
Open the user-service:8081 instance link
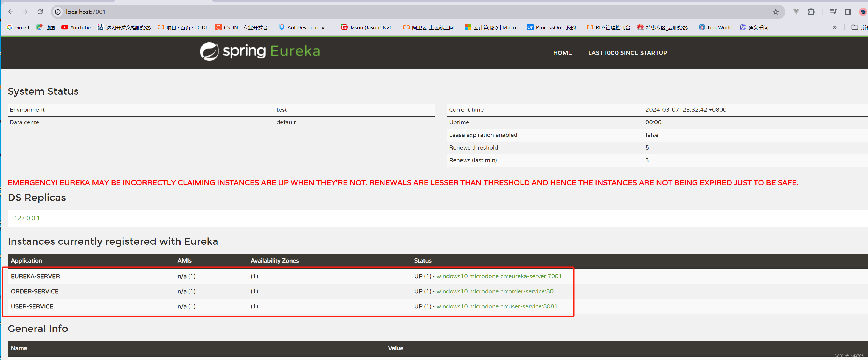tap(497, 306)
